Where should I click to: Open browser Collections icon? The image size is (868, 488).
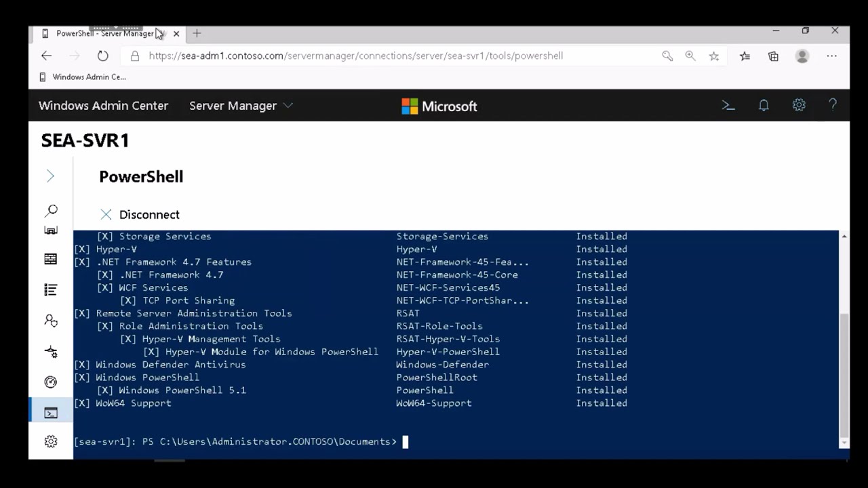[x=773, y=56]
